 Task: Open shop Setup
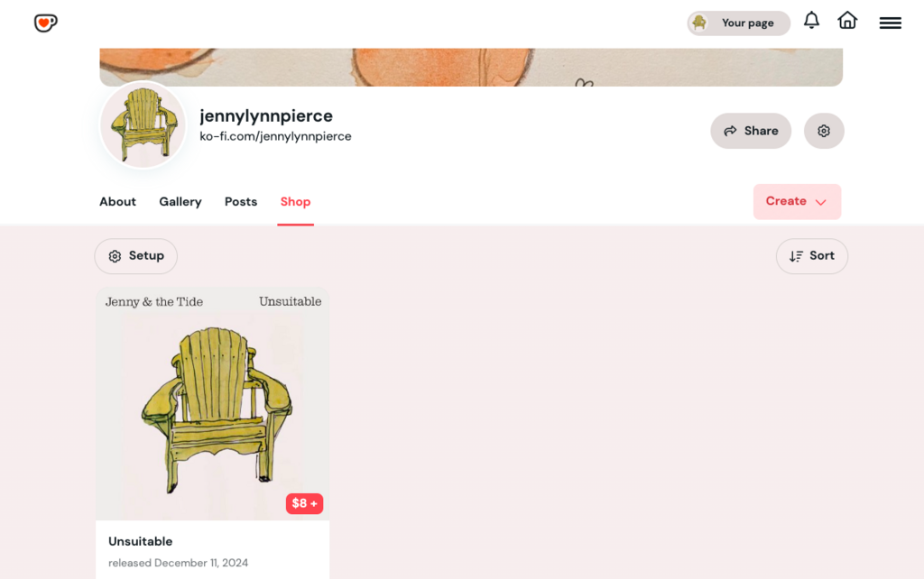pyautogui.click(x=136, y=255)
